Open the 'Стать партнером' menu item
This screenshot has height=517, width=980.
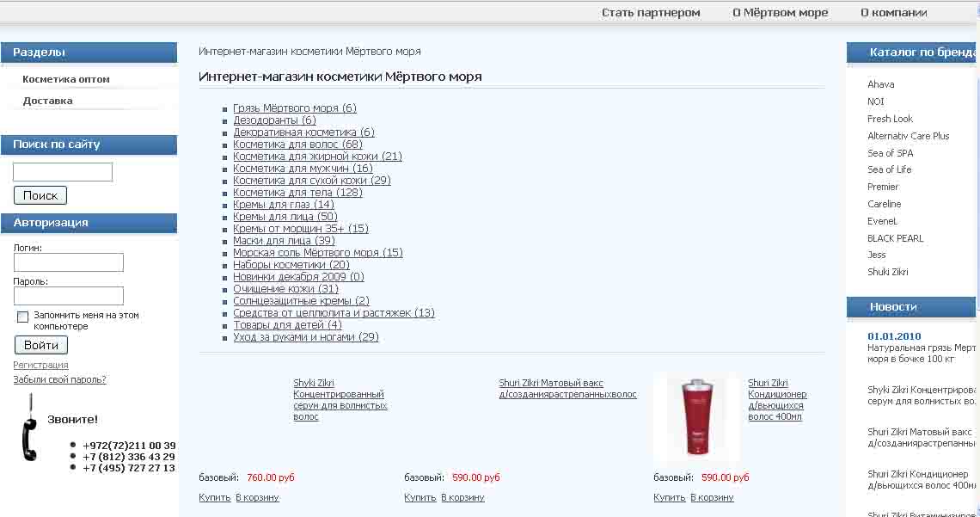coord(651,13)
